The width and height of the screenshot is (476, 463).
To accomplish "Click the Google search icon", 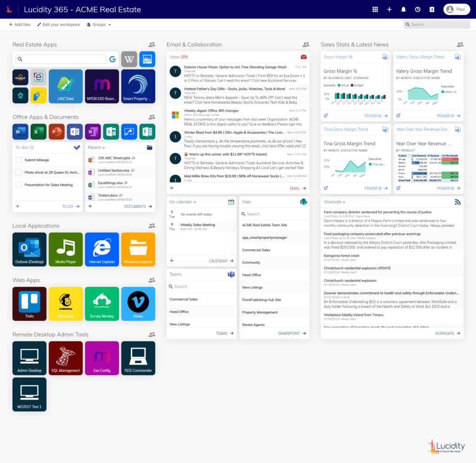I will coord(112,59).
